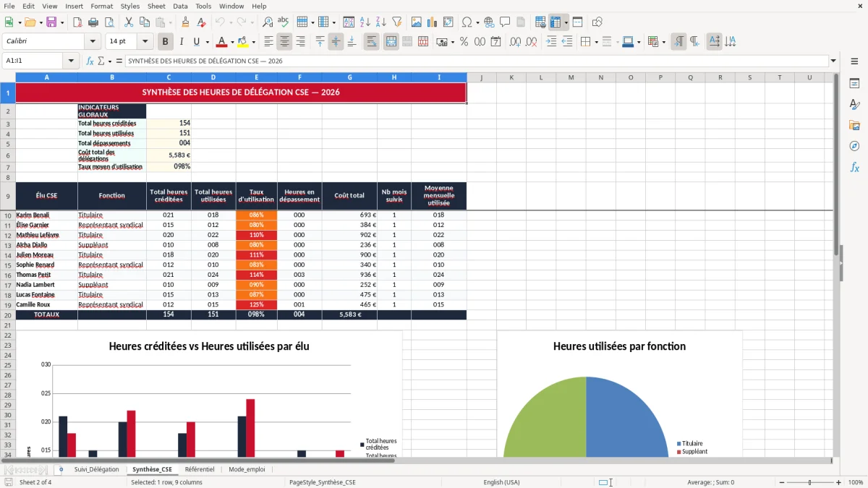
Task: Toggle Underline formatting button
Action: 196,42
